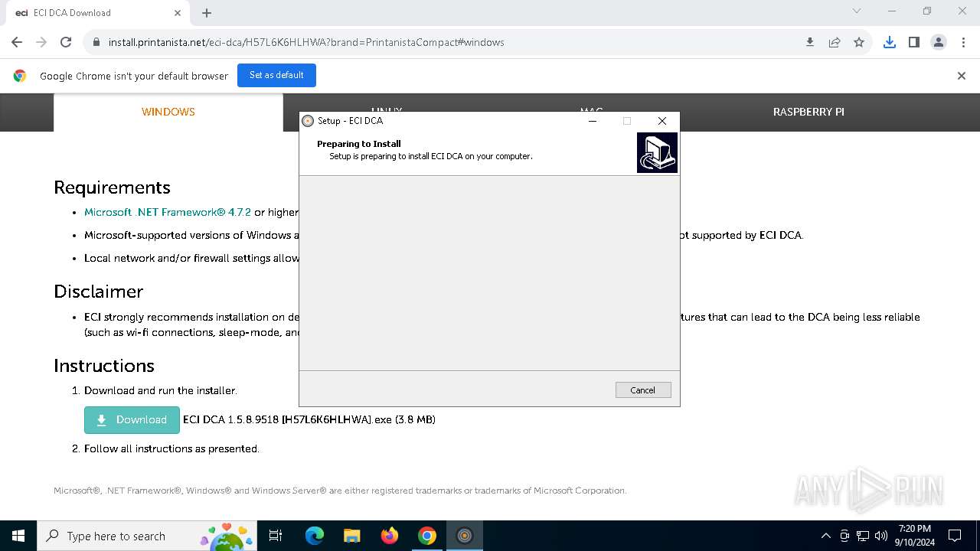Open a new browser tab
Image resolution: width=980 pixels, height=551 pixels.
click(207, 13)
